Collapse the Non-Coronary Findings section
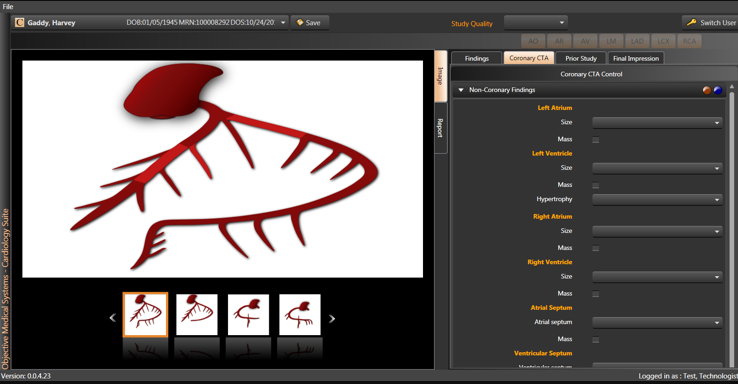Screen dimensions: 738x384 click(x=461, y=90)
